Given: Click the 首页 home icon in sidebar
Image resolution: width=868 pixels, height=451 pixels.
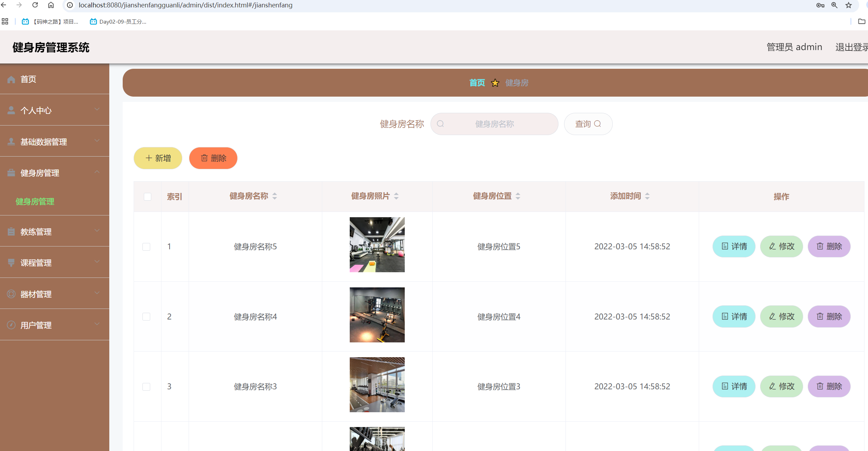Looking at the screenshot, I should 11,79.
